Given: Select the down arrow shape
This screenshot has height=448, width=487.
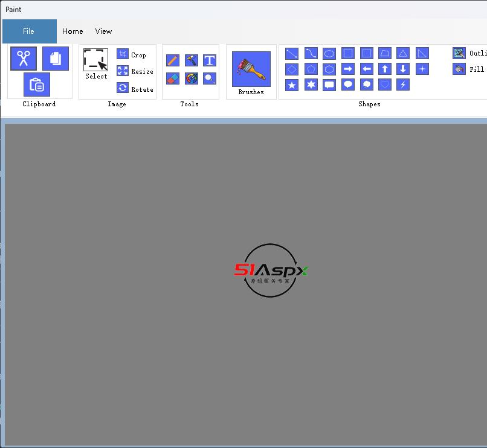Looking at the screenshot, I should [403, 69].
